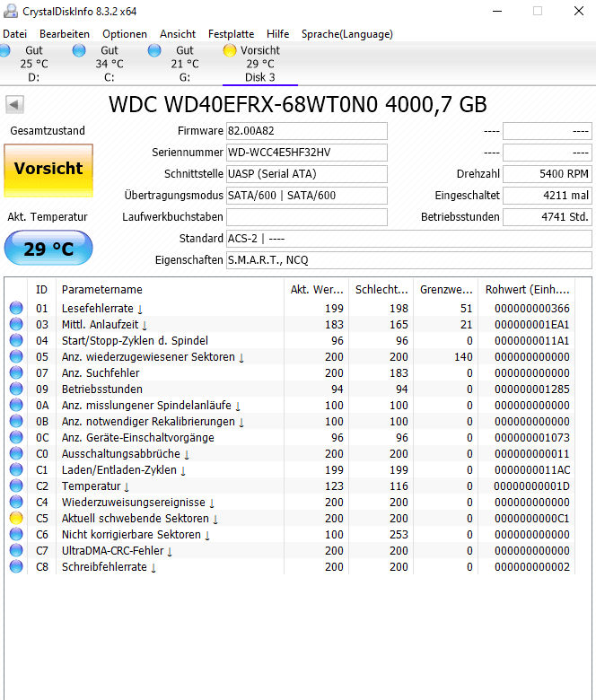Open the Hilfe menu
This screenshot has width=596, height=700.
tap(277, 34)
